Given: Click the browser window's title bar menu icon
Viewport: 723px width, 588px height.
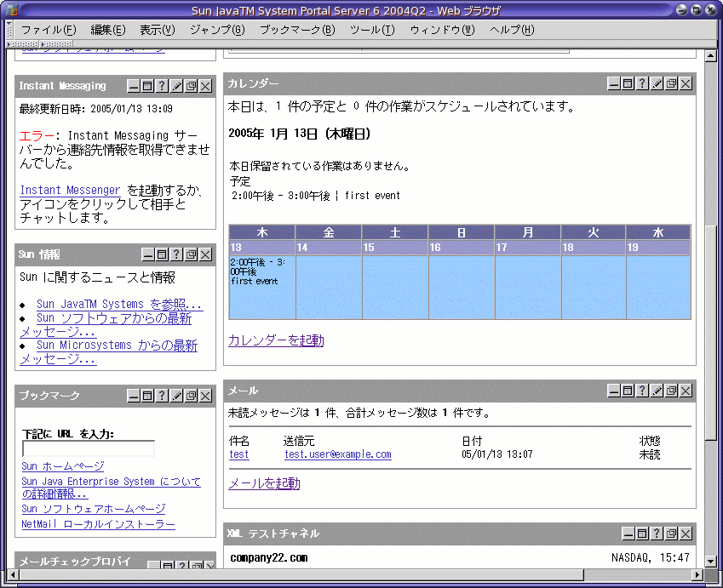Looking at the screenshot, I should (x=12, y=9).
